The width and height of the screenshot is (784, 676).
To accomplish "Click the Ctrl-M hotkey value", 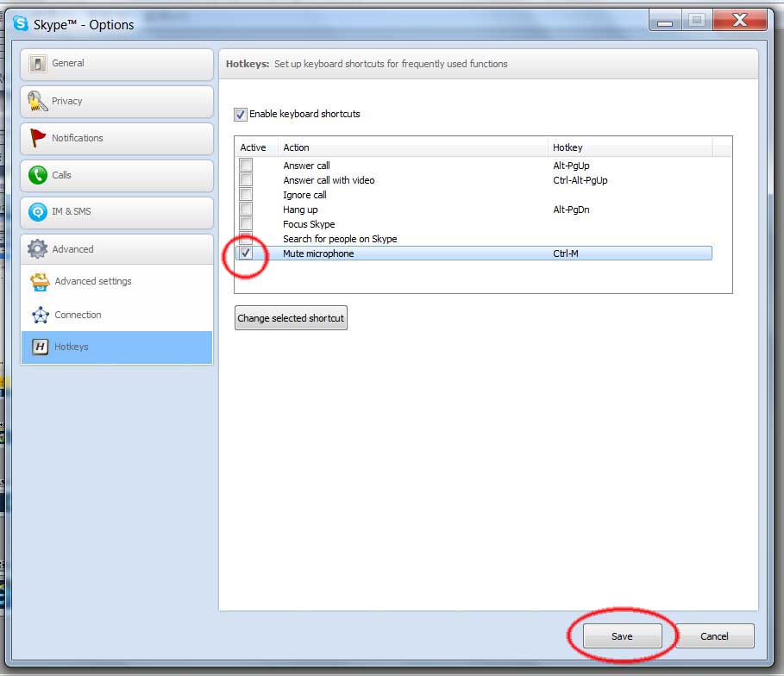I will point(566,253).
